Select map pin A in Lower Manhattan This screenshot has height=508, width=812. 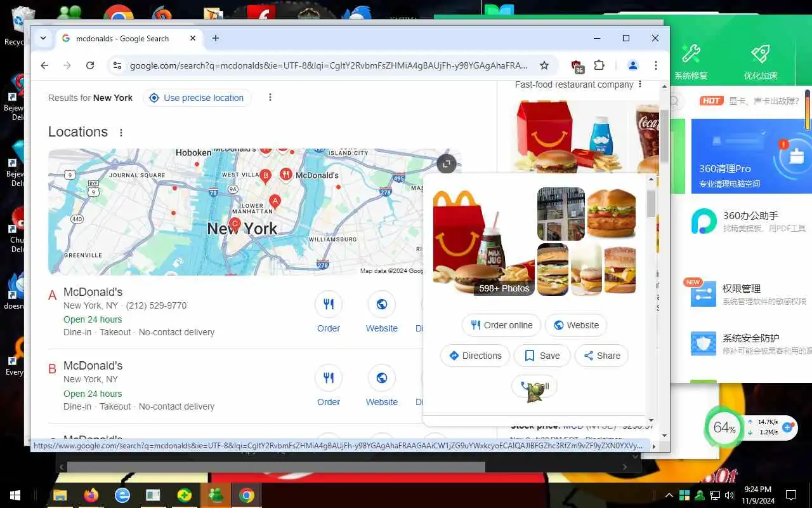coord(275,201)
